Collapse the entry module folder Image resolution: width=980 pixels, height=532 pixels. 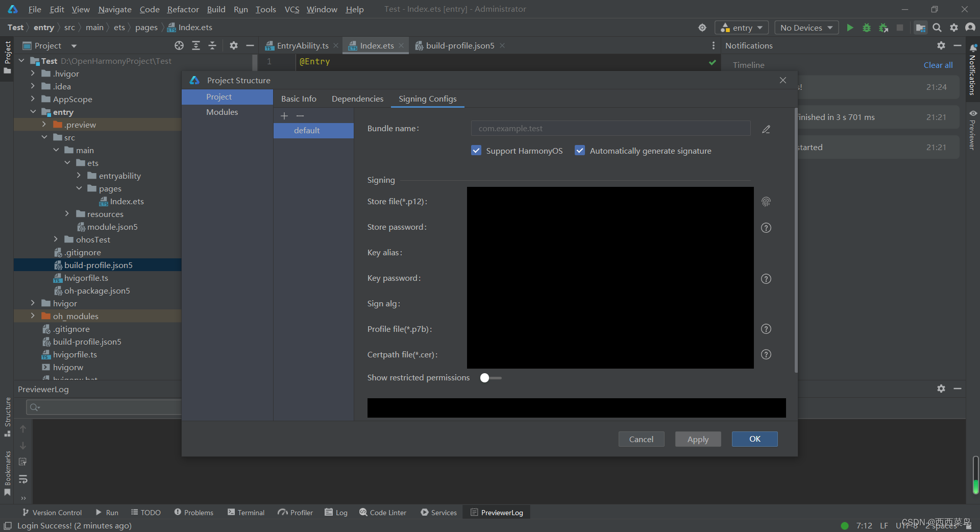click(x=33, y=112)
